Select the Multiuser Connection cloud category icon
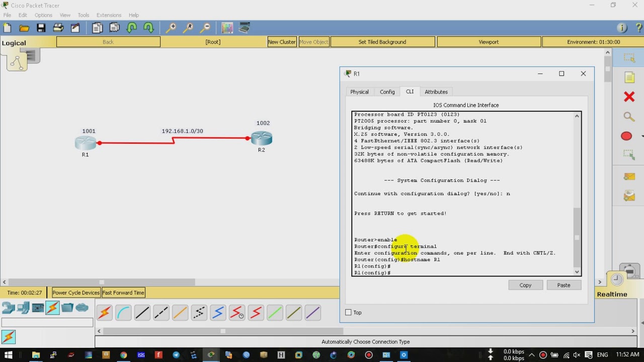The width and height of the screenshot is (644, 362). [82, 308]
